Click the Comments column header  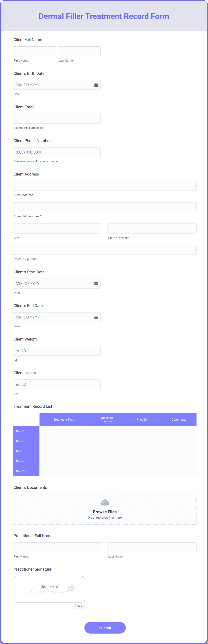coord(178,419)
